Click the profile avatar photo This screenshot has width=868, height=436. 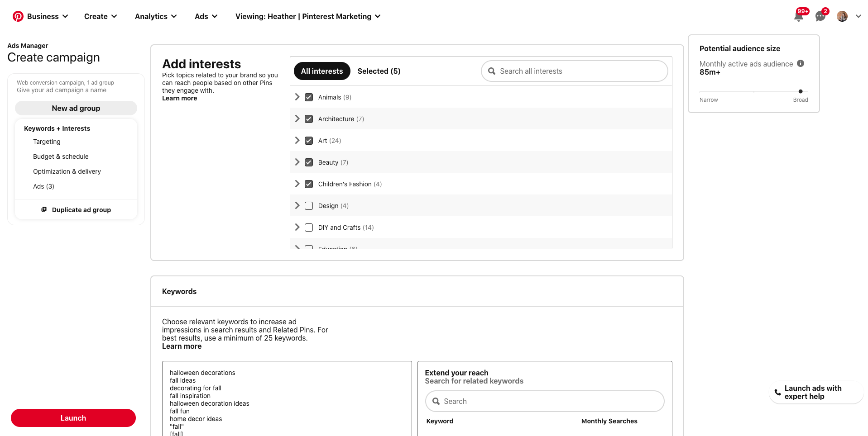coord(842,16)
